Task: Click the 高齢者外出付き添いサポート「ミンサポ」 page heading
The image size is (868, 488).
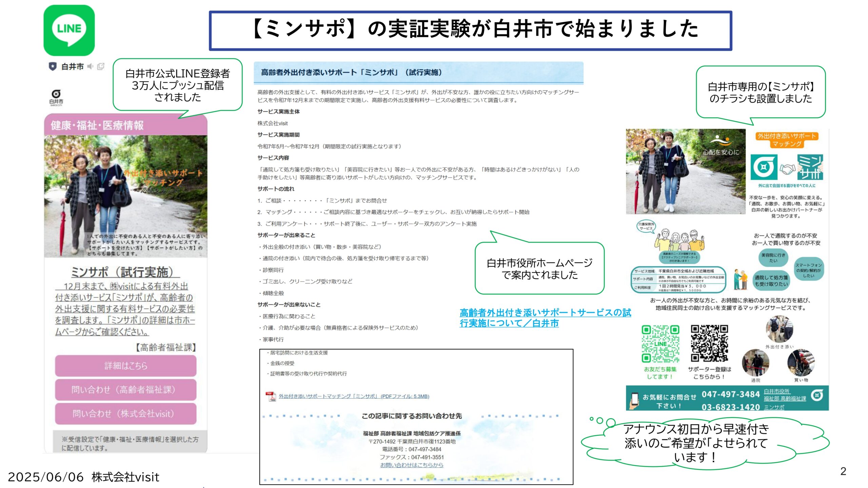Action: [351, 72]
